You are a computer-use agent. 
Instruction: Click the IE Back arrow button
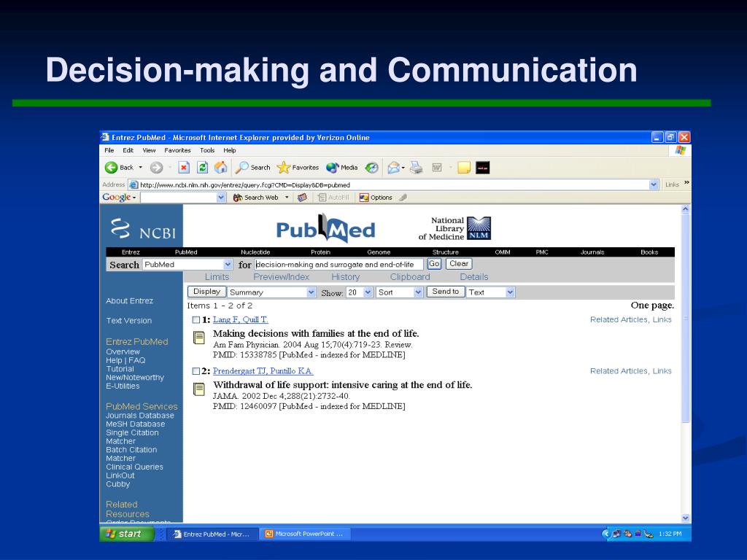pos(111,168)
